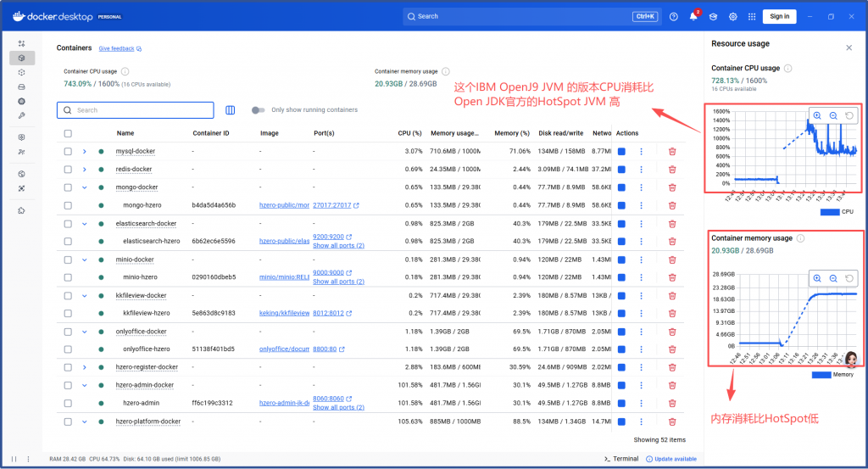Zoom in on the CPU usage chart
Image resolution: width=868 pixels, height=469 pixels.
[817, 116]
